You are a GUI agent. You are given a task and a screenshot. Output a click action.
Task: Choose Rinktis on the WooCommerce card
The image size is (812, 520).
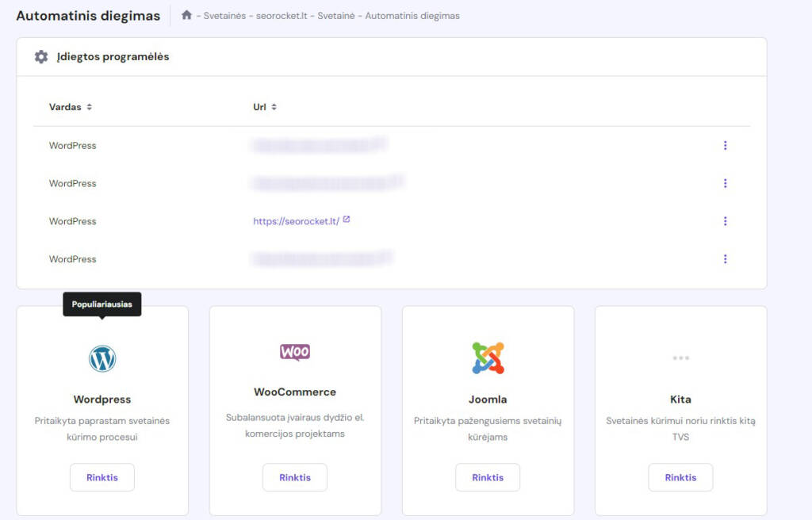(x=295, y=477)
